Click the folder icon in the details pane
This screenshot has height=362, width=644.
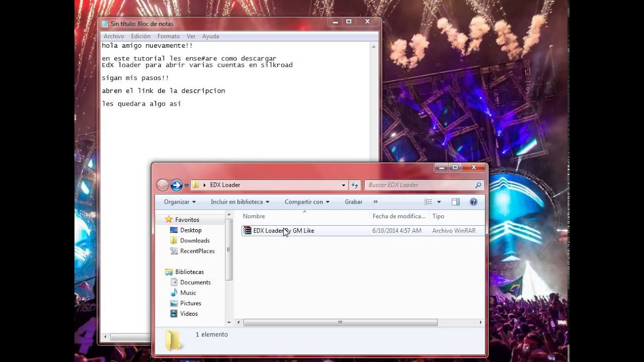(x=174, y=340)
